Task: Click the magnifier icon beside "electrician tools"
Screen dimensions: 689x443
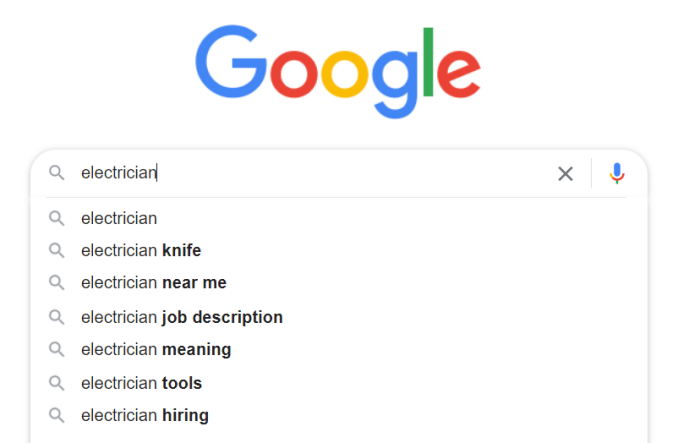Action: tap(57, 383)
